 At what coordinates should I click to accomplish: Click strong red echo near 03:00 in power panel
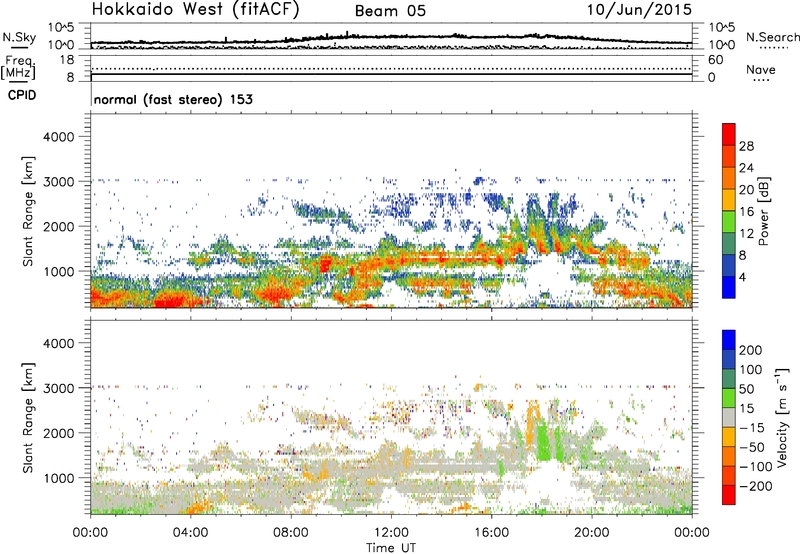tap(171, 300)
